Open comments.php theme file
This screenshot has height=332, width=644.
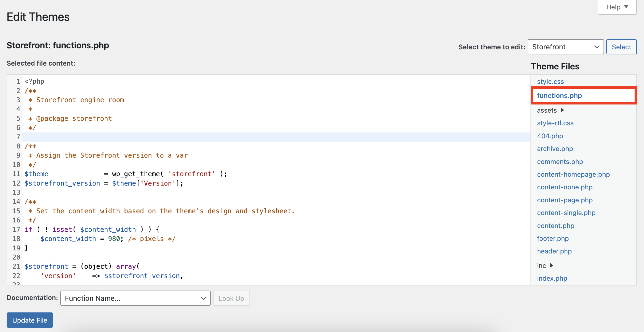[x=560, y=162]
